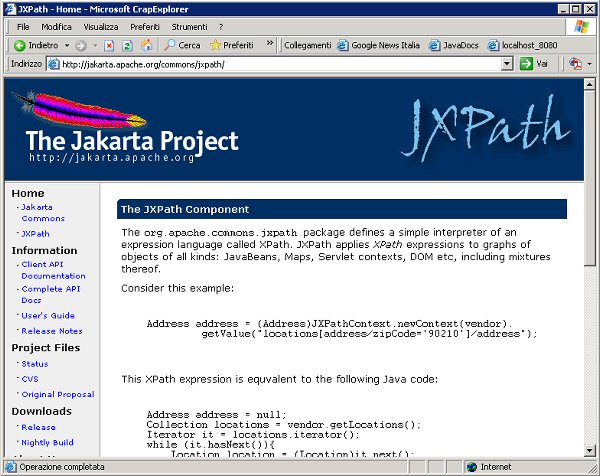Click the forward arrow icon
600x476 pixels.
(81, 46)
